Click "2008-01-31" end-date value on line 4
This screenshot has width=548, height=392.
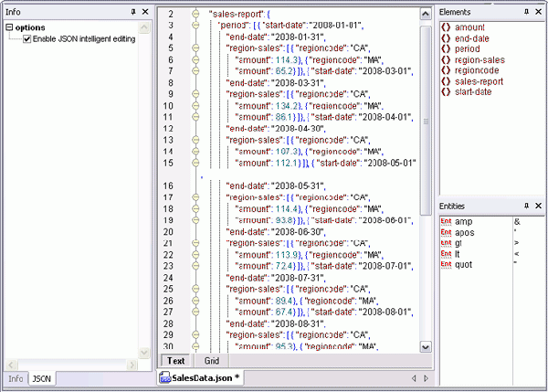(x=298, y=37)
